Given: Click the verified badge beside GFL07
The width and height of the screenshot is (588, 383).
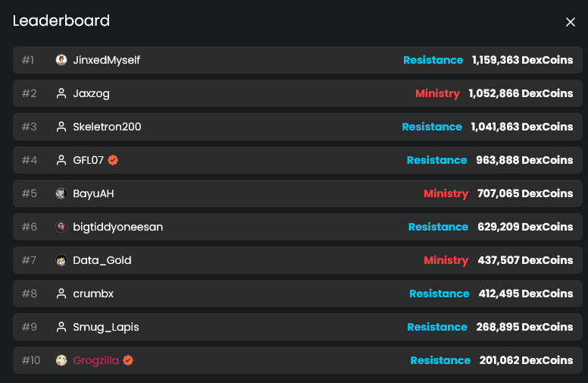Looking at the screenshot, I should (x=113, y=160).
